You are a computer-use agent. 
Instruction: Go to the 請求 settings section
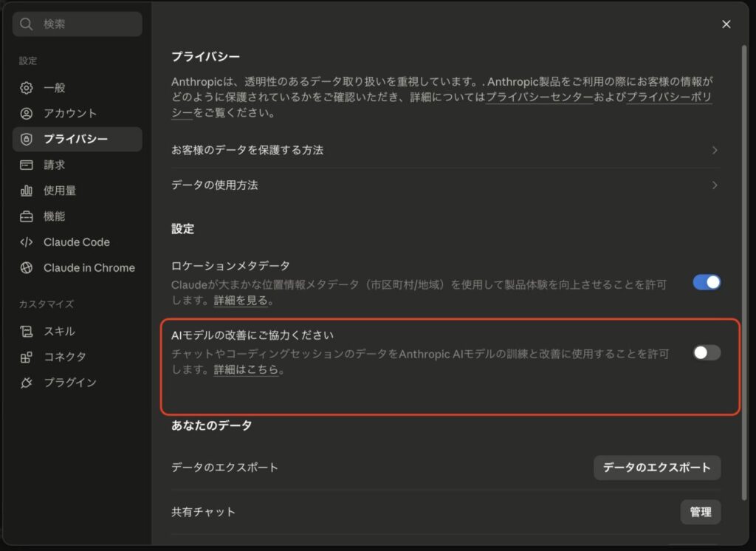77,165
